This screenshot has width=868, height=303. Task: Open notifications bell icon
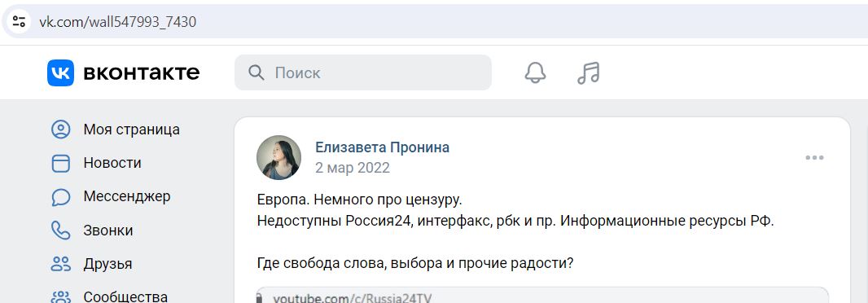point(535,72)
